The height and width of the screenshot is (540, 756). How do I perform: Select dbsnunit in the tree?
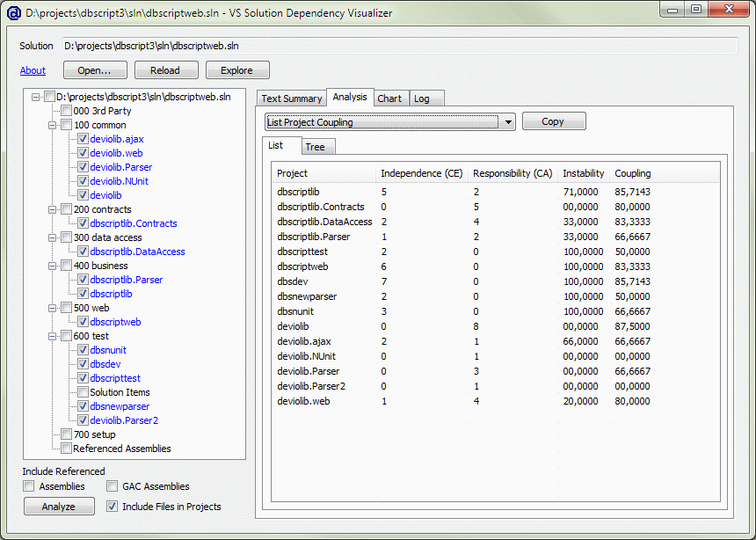click(108, 350)
